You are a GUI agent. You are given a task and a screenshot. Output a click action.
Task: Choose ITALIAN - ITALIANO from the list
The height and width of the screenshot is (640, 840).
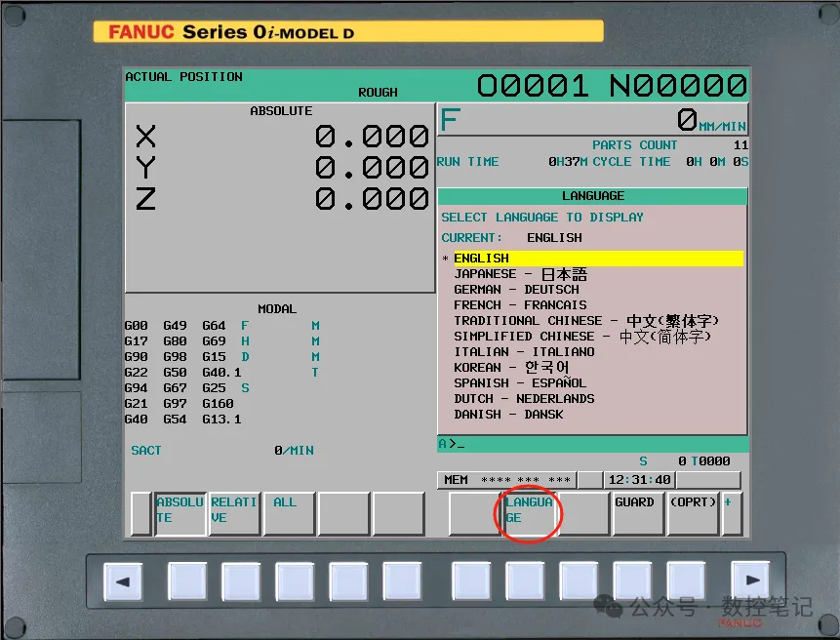[524, 352]
